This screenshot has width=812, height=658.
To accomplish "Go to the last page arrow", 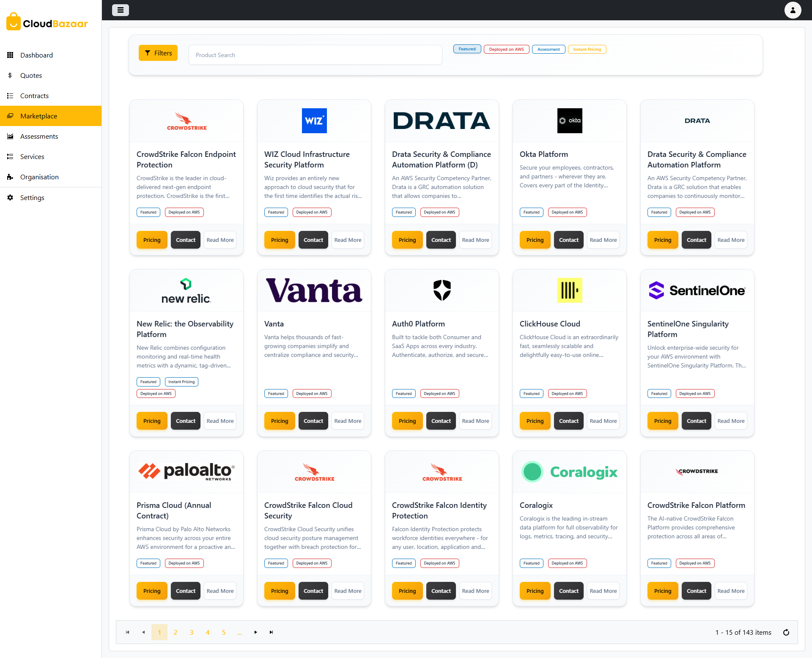I will 272,632.
